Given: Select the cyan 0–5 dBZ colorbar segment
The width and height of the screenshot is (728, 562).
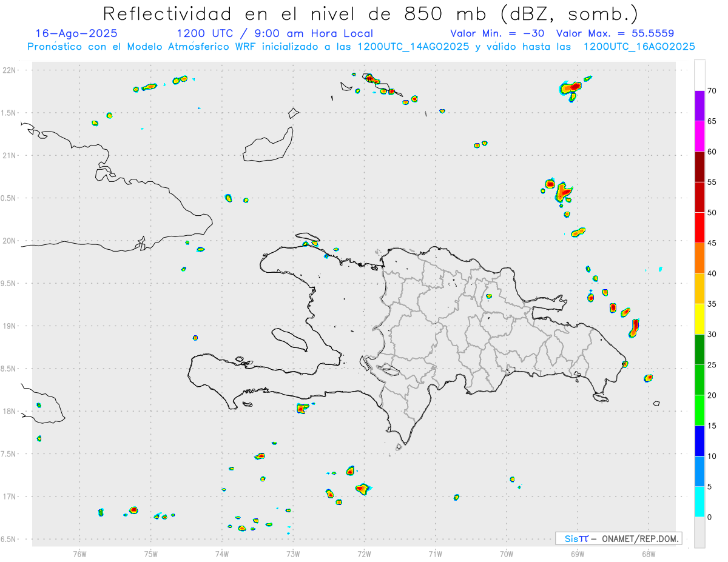Looking at the screenshot, I should pyautogui.click(x=699, y=502).
